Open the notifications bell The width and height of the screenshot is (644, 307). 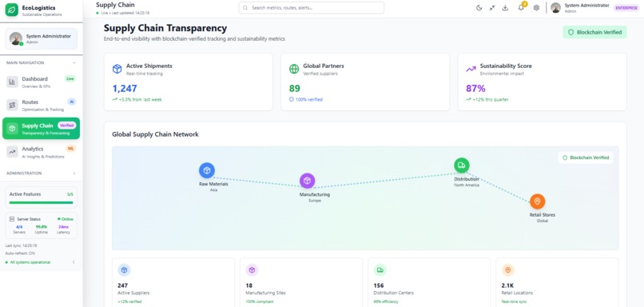point(521,8)
